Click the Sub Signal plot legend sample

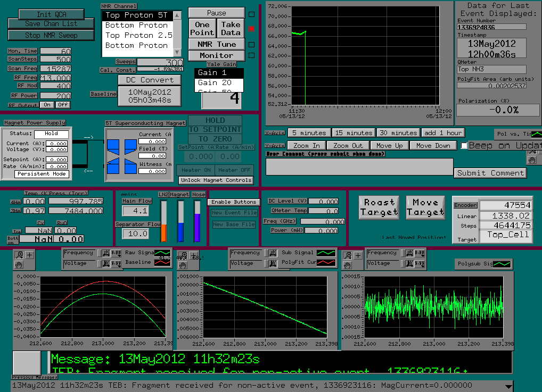point(326,253)
